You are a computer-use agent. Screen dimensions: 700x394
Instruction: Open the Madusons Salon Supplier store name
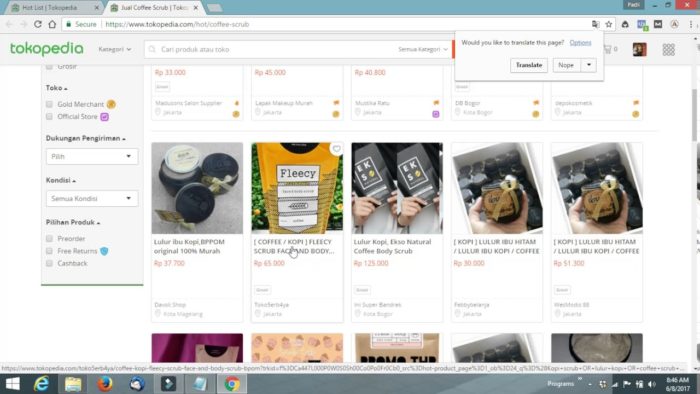(x=188, y=103)
